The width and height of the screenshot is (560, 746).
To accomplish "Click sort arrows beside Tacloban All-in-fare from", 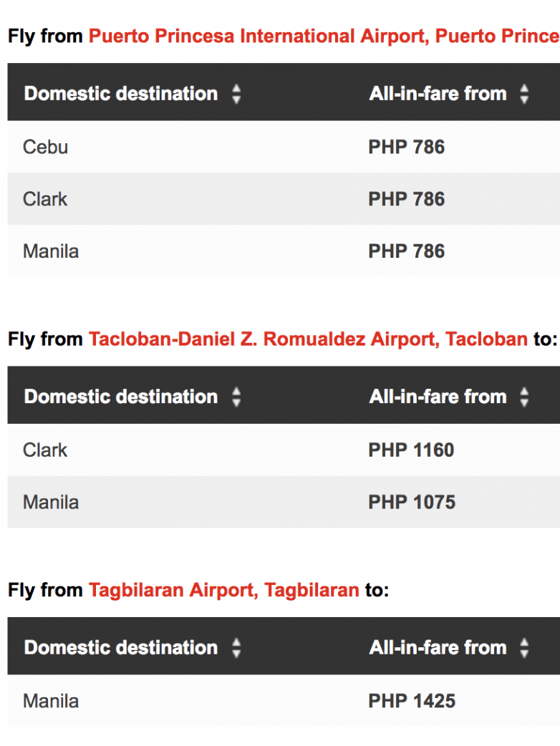I will [x=524, y=397].
